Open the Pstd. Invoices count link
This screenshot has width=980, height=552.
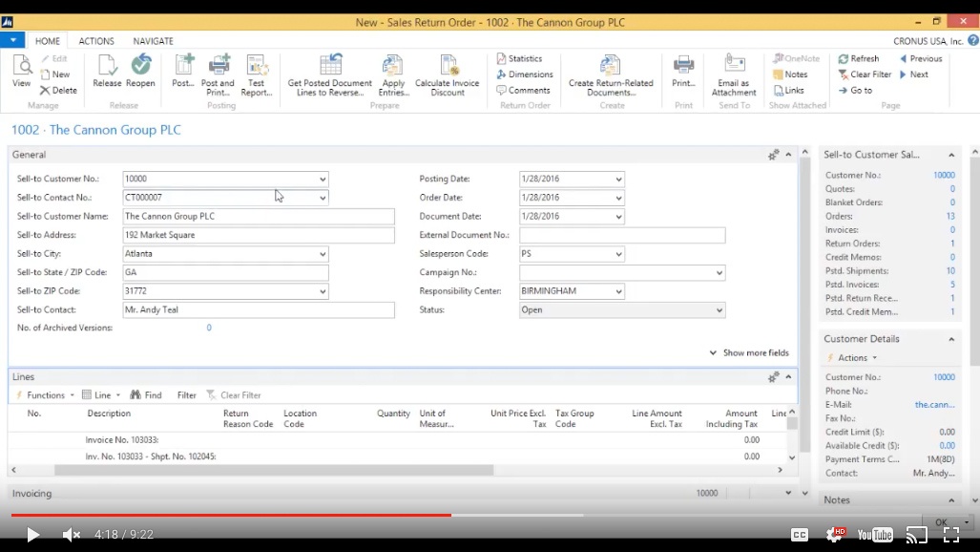(952, 285)
